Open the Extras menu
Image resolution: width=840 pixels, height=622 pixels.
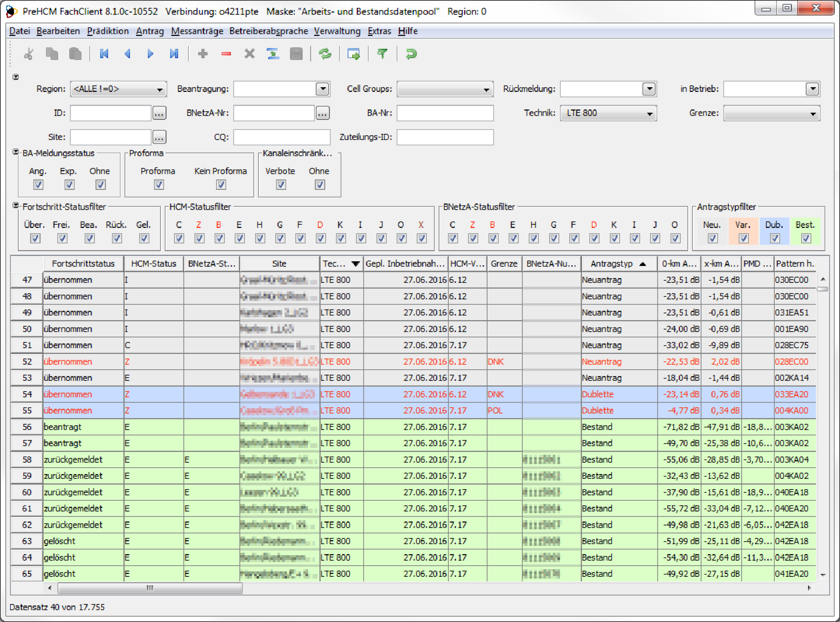379,31
